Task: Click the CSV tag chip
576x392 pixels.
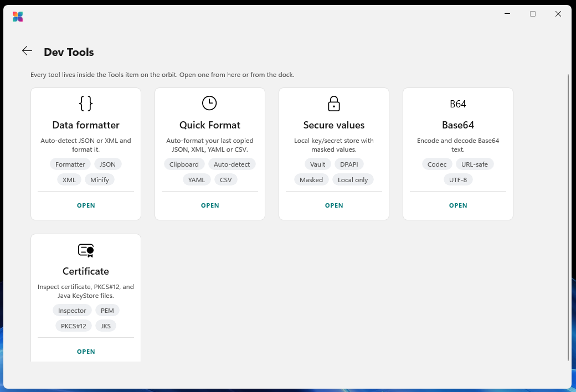Action: (226, 179)
